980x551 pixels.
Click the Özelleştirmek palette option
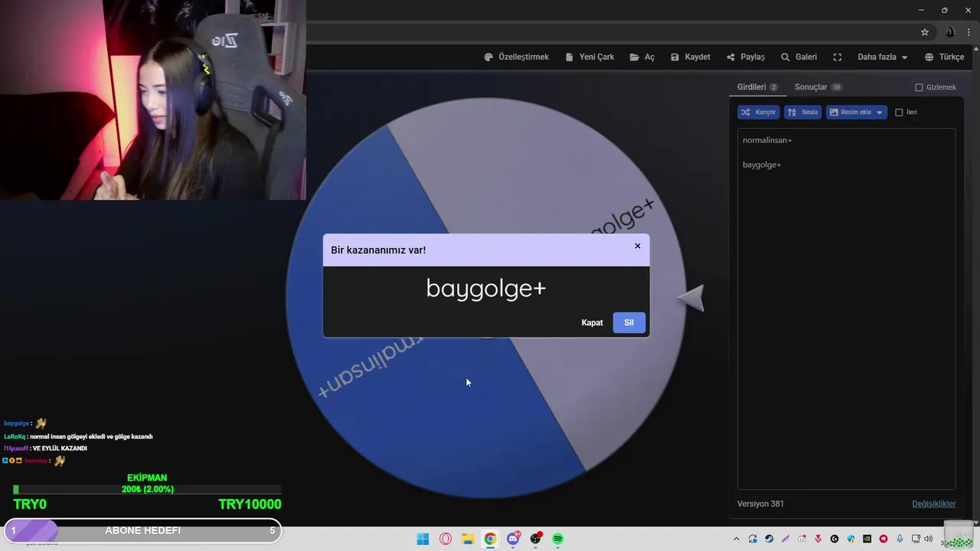pos(517,57)
